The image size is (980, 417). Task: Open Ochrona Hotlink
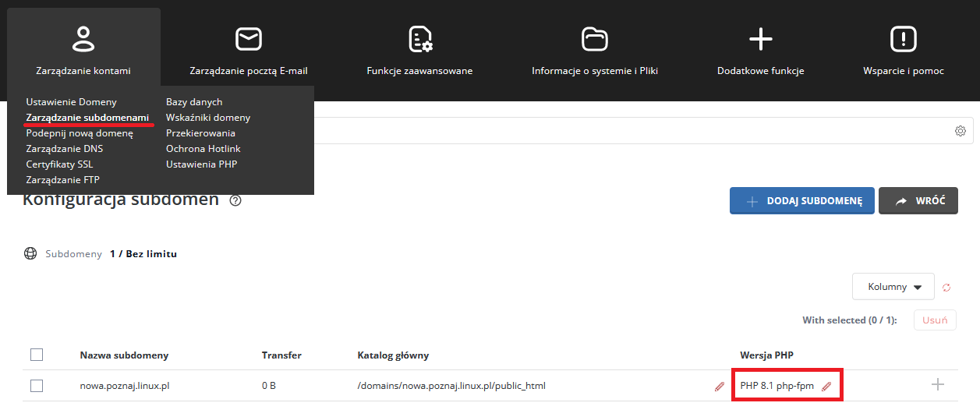coord(203,148)
